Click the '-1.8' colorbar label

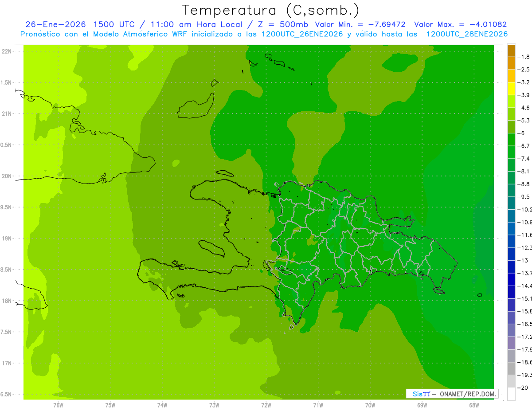(524, 57)
